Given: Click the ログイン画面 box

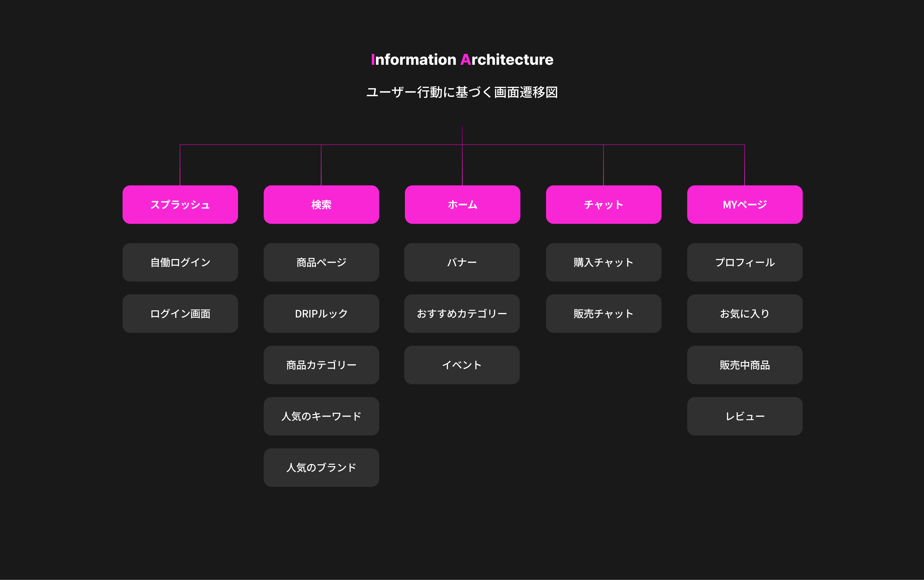Looking at the screenshot, I should click(x=180, y=313).
